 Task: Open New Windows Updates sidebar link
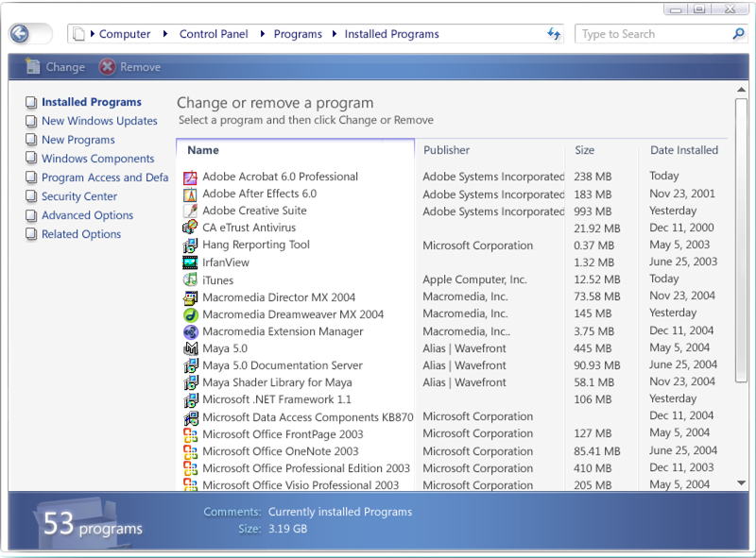[x=99, y=121]
